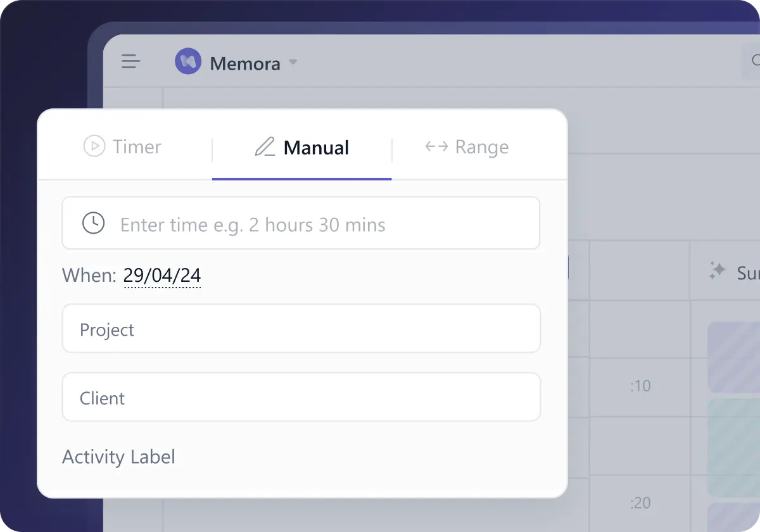Open the Client selector field
Image resolution: width=760 pixels, height=532 pixels.
[301, 397]
